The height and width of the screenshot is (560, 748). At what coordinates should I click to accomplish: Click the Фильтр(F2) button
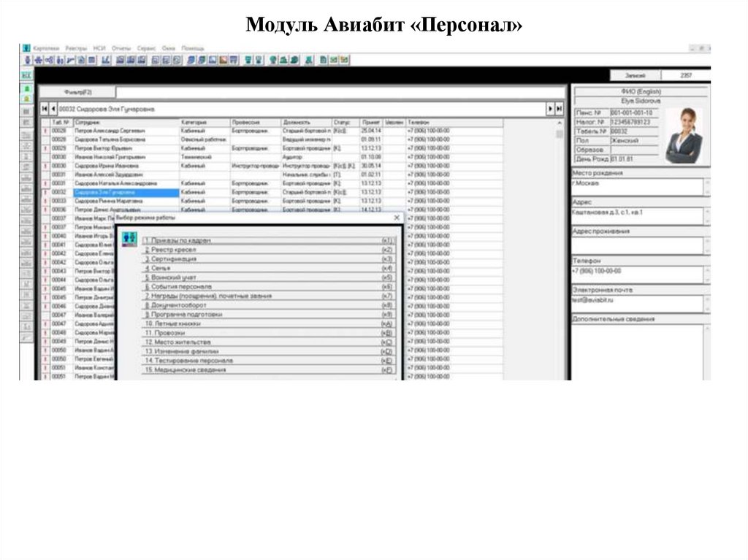coord(77,92)
